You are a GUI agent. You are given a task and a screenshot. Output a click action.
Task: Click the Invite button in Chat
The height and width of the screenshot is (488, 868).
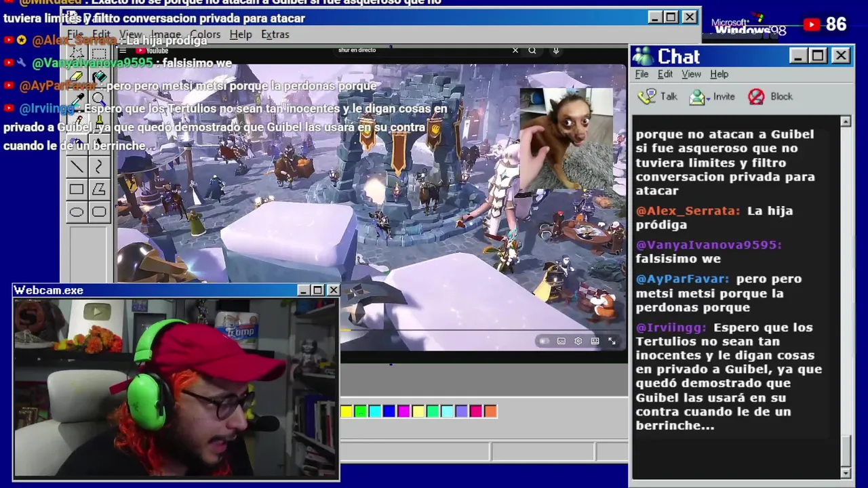pos(711,96)
